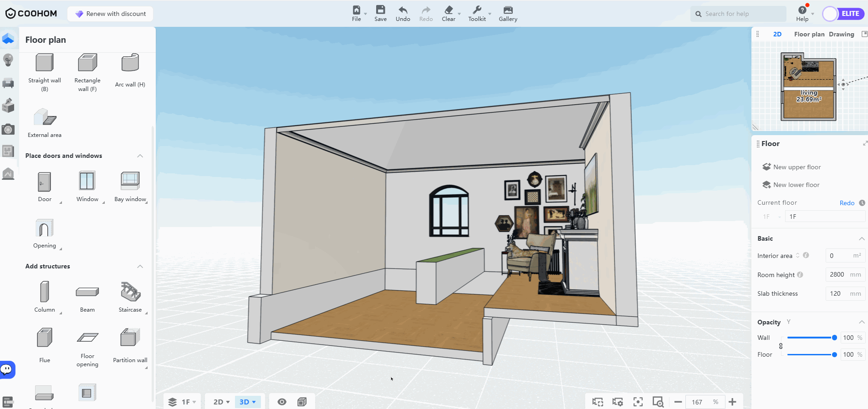This screenshot has width=868, height=409.
Task: Click the Bay window icon
Action: pyautogui.click(x=130, y=181)
